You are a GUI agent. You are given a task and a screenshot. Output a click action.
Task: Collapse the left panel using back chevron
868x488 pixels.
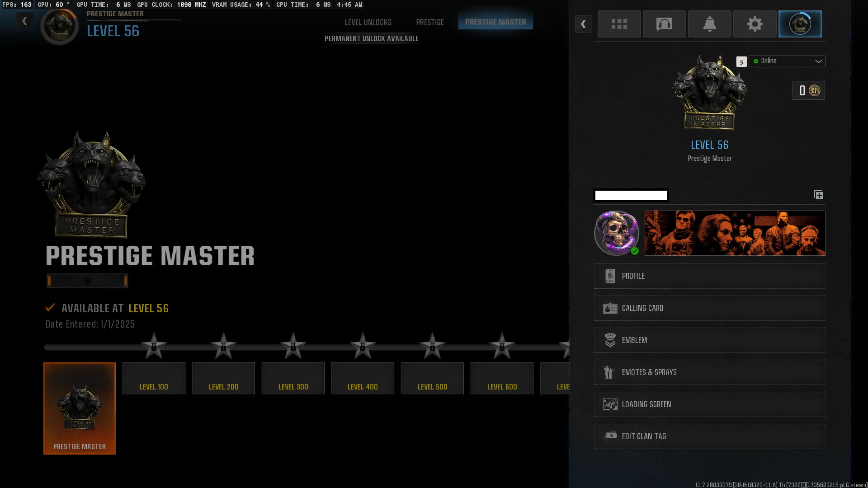tap(25, 21)
